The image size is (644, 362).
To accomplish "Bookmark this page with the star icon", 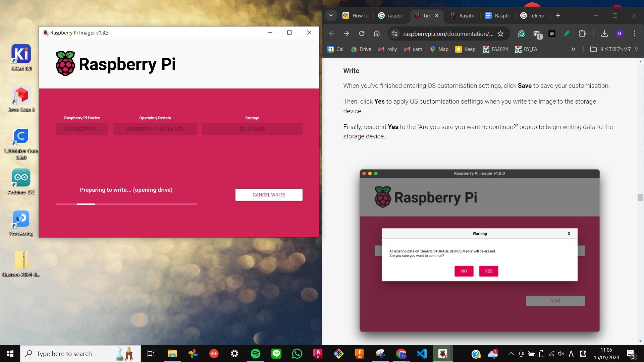I will tap(500, 34).
